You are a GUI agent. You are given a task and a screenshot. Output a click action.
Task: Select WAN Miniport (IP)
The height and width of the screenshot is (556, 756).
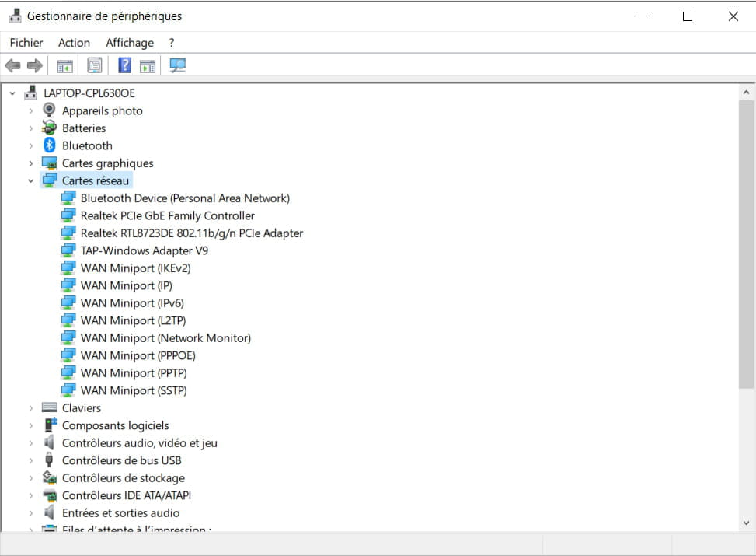pyautogui.click(x=127, y=285)
